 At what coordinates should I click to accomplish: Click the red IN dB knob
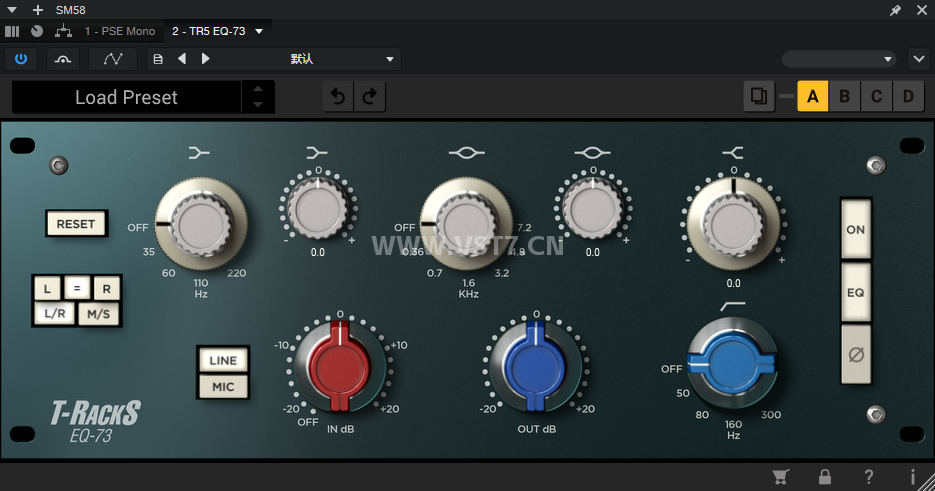(x=340, y=366)
